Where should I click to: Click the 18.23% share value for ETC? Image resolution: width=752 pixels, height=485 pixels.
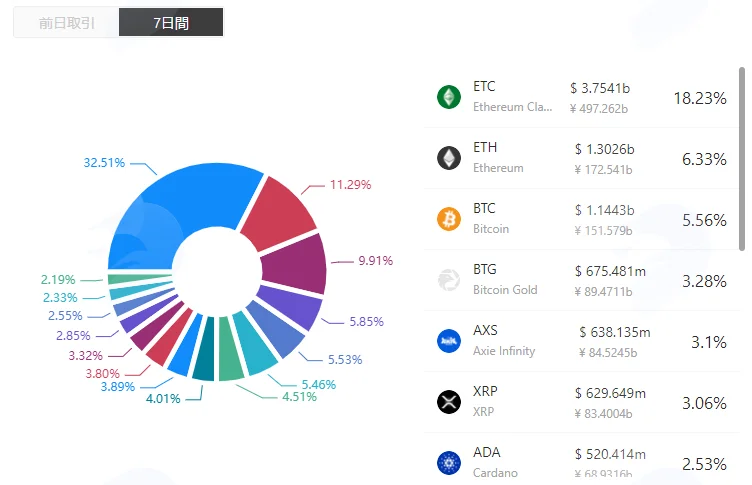click(x=700, y=98)
